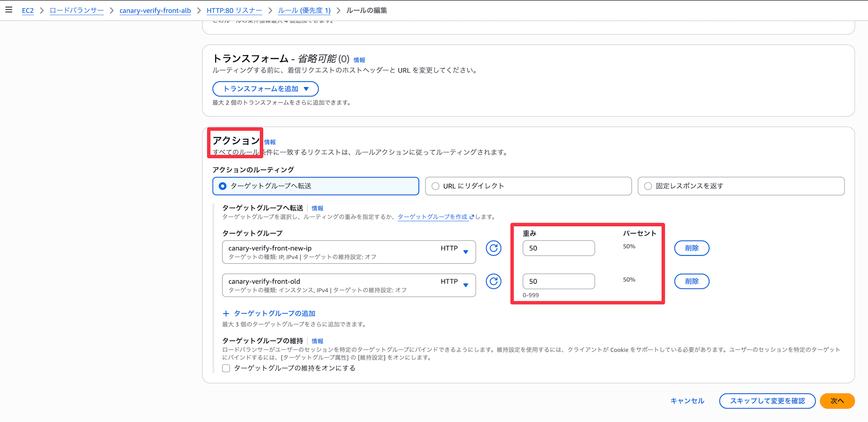
Task: Open canary-verify-front-alb breadcrumb
Action: (155, 10)
